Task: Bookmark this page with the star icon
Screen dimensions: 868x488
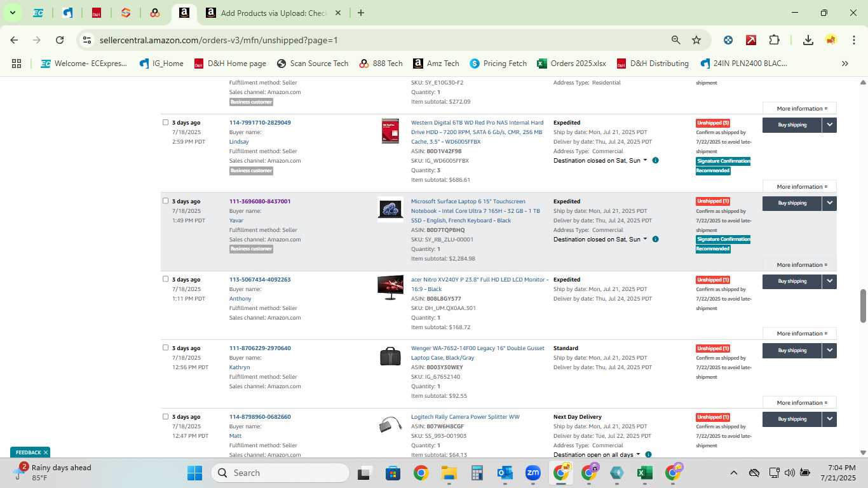Action: [x=696, y=40]
